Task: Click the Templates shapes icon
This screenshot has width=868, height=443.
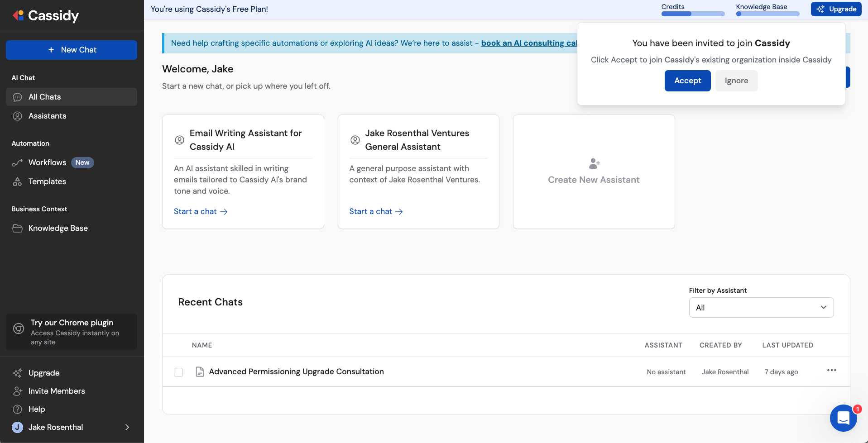Action: coord(18,182)
